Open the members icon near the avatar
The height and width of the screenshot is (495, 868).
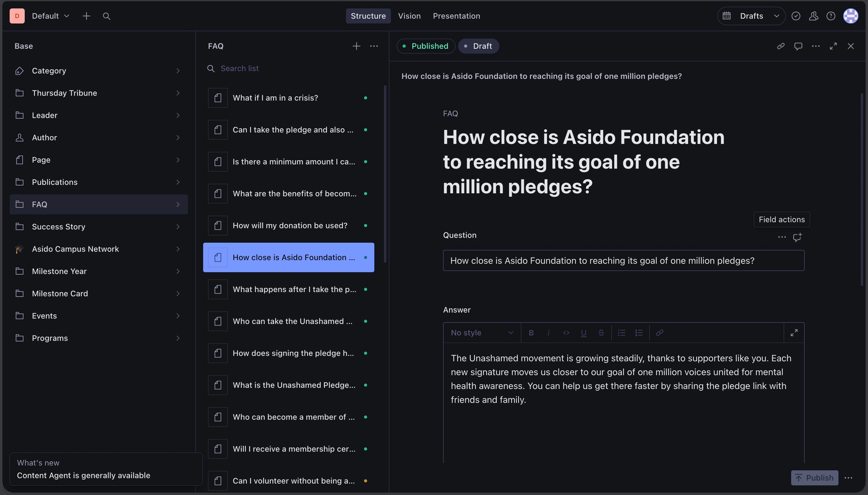813,16
